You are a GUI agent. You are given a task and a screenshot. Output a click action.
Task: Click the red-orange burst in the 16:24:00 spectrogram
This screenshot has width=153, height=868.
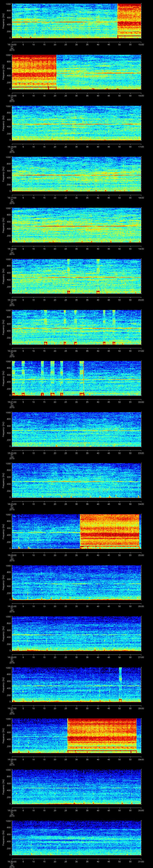click(110, 531)
